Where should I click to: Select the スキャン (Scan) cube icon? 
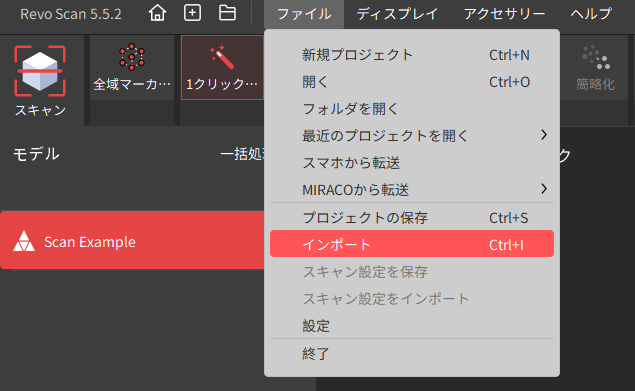40,71
